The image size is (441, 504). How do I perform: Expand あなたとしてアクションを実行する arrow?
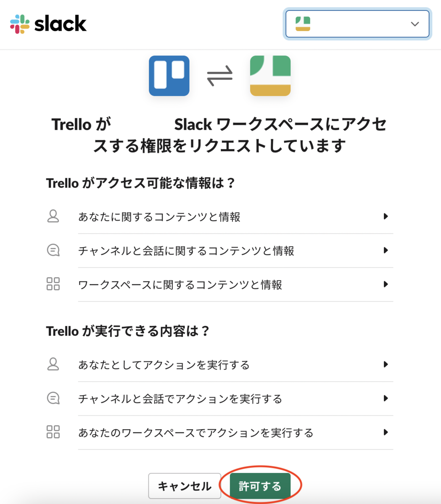[386, 364]
